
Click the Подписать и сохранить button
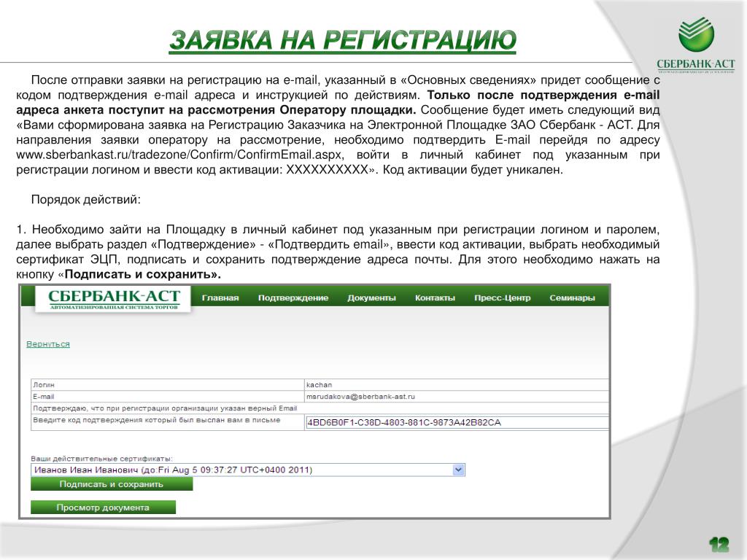[112, 484]
